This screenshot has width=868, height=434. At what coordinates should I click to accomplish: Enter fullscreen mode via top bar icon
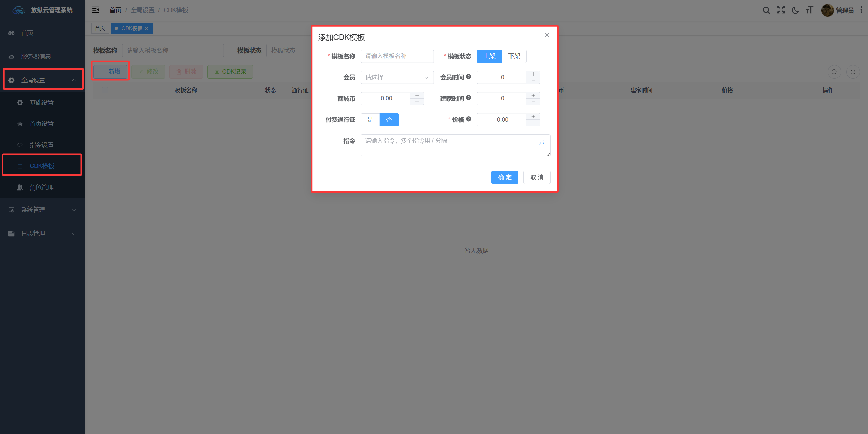click(x=781, y=10)
